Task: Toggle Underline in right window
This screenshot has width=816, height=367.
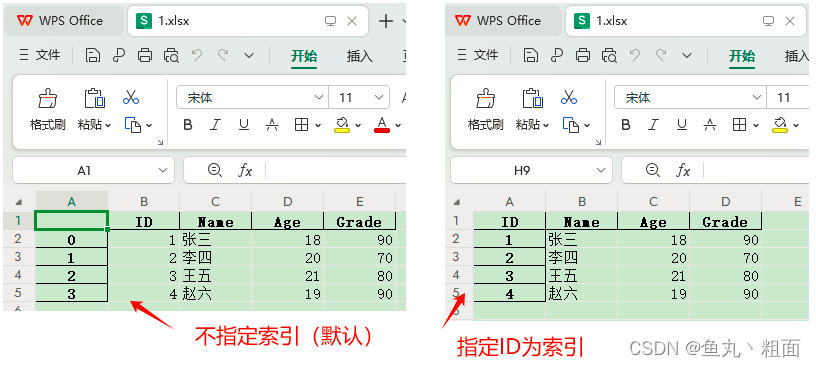Action: tap(682, 125)
